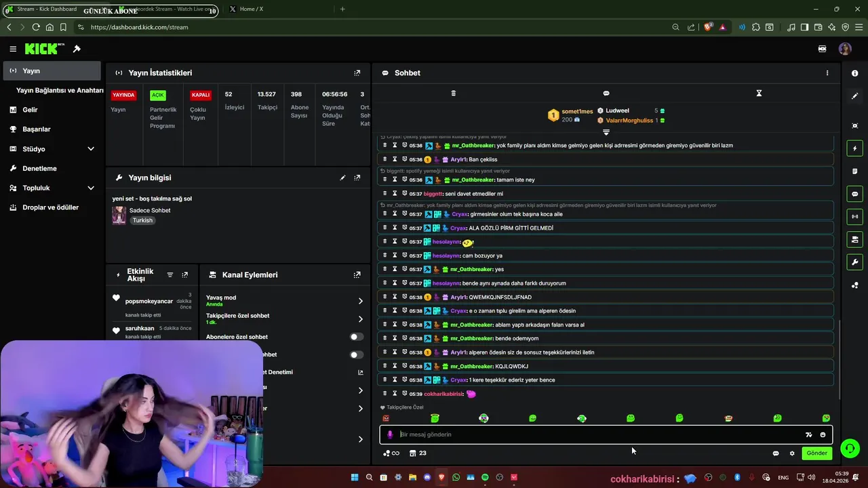The height and width of the screenshot is (488, 868).
Task: Click the speech bubble icon in chat toolbar
Action: click(x=606, y=93)
